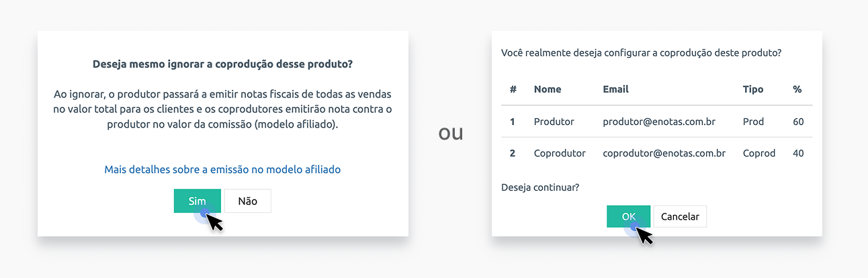The image size is (868, 278).
Task: Click the bold ignorar a coprodução heading
Action: coord(222,64)
